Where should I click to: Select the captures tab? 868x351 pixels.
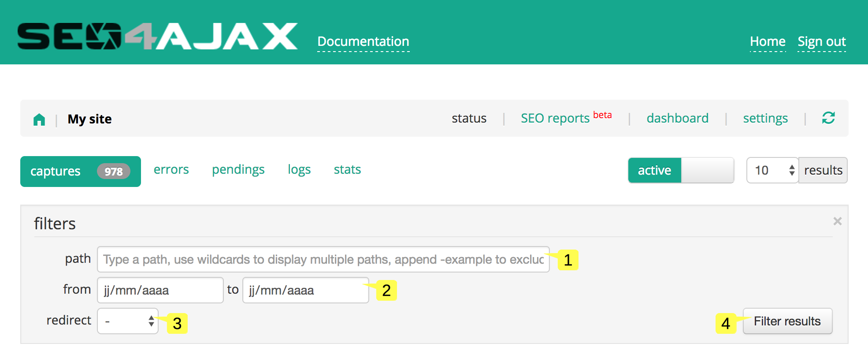81,172
